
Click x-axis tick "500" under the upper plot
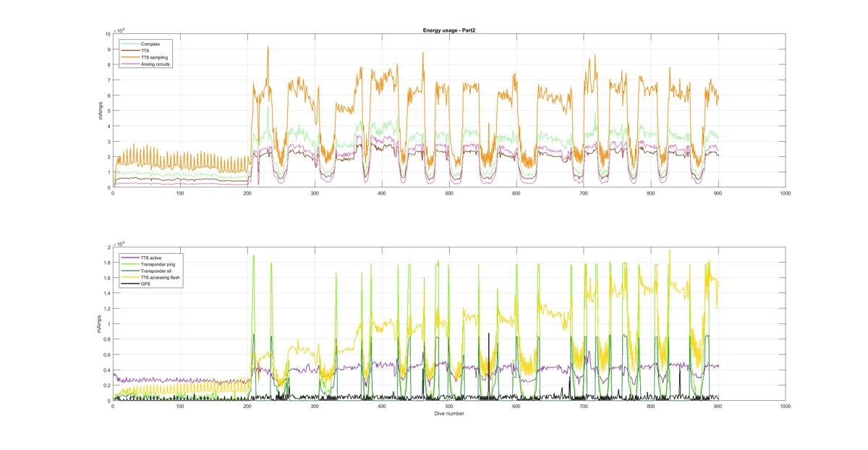click(449, 193)
